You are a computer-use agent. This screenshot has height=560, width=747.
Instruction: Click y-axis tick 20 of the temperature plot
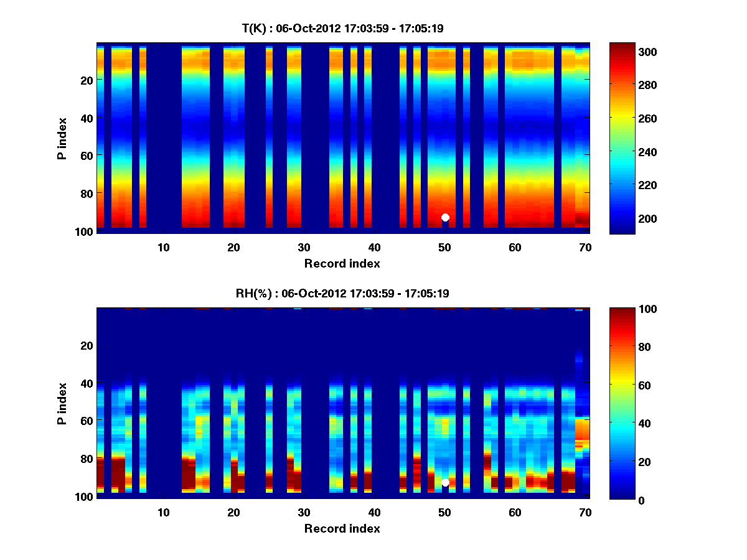[86, 80]
